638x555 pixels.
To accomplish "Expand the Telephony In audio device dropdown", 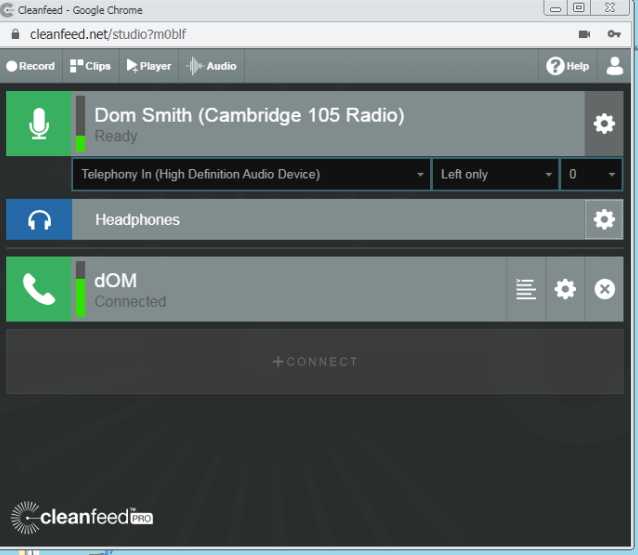I will 251,174.
